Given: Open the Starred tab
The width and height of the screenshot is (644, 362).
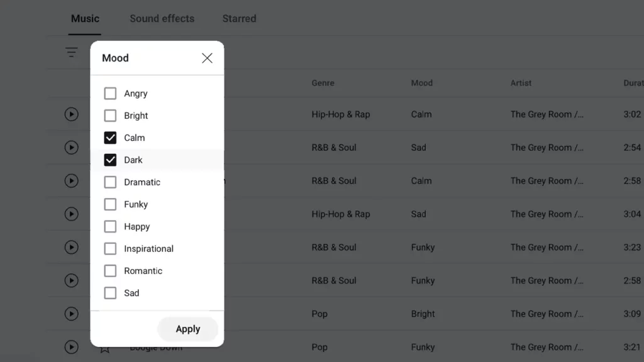Looking at the screenshot, I should (239, 18).
